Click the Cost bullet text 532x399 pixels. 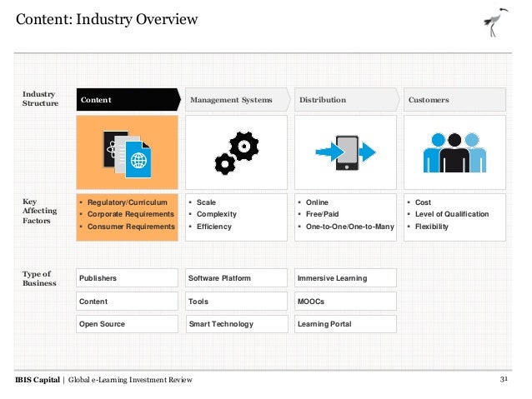coord(423,202)
